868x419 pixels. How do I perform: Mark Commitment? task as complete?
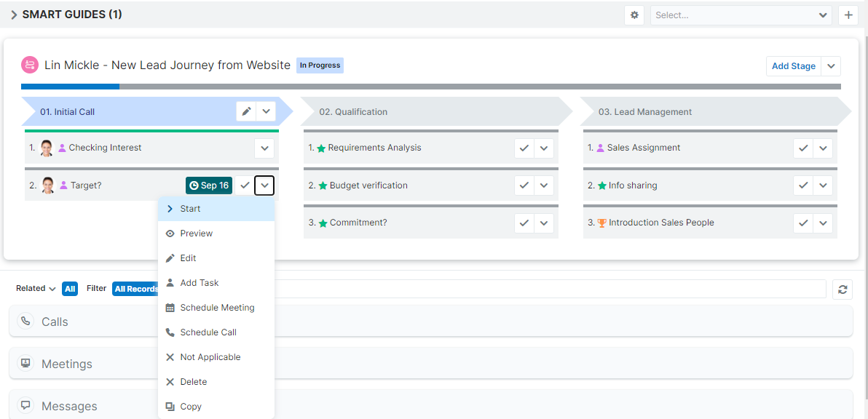[524, 223]
